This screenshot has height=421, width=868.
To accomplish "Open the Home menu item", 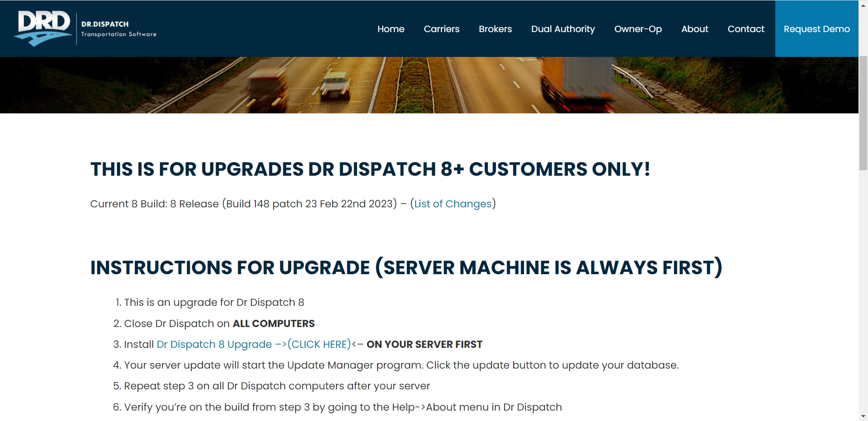I will (x=391, y=29).
